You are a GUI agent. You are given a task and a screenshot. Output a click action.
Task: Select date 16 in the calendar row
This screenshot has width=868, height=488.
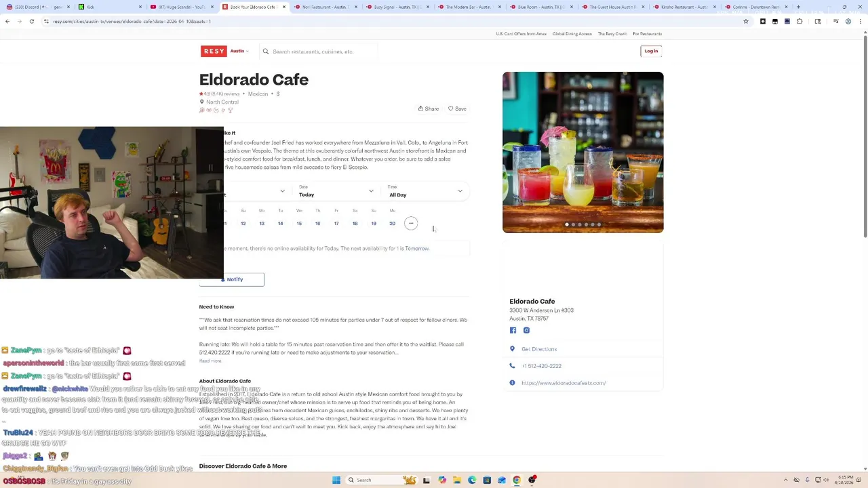[x=317, y=223]
